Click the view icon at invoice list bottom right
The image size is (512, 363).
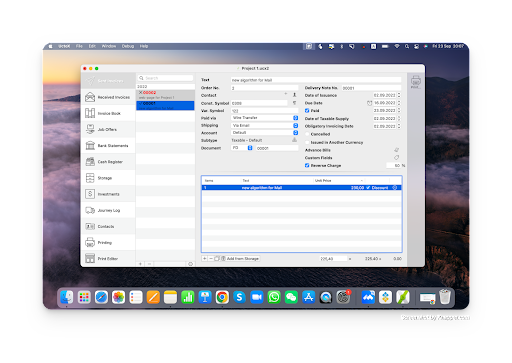click(x=190, y=264)
